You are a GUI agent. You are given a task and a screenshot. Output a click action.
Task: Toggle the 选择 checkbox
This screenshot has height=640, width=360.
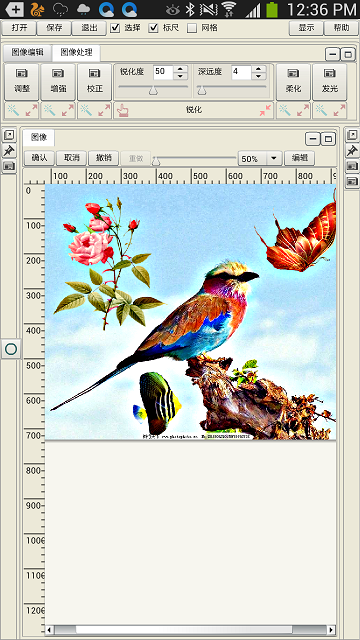[116, 28]
